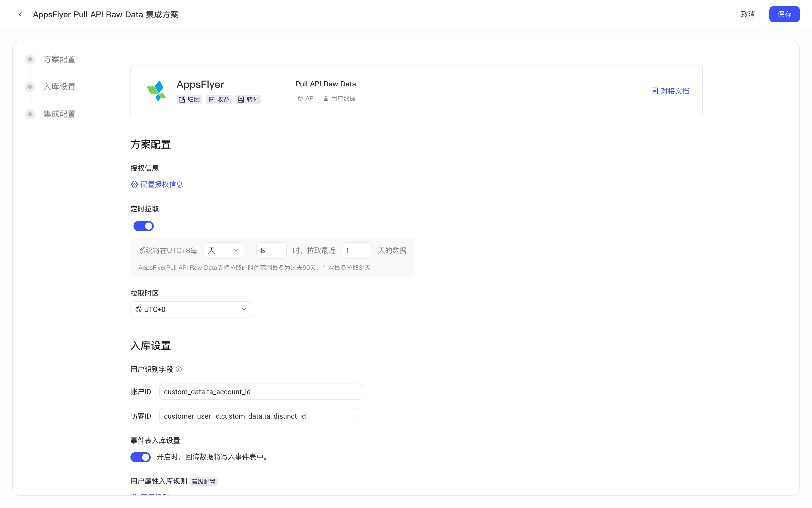Select the 方案配置 step circle
The height and width of the screenshot is (508, 812).
point(30,59)
